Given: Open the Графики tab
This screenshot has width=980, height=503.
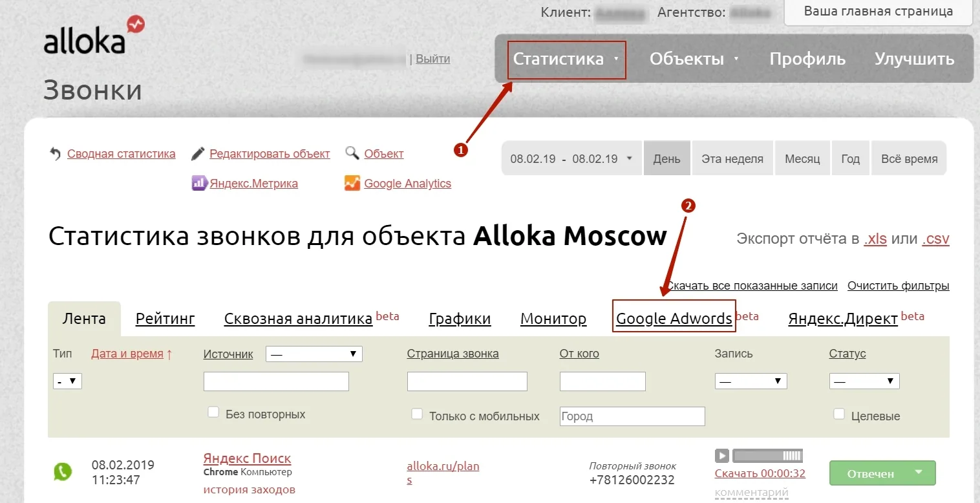Looking at the screenshot, I should 460,319.
